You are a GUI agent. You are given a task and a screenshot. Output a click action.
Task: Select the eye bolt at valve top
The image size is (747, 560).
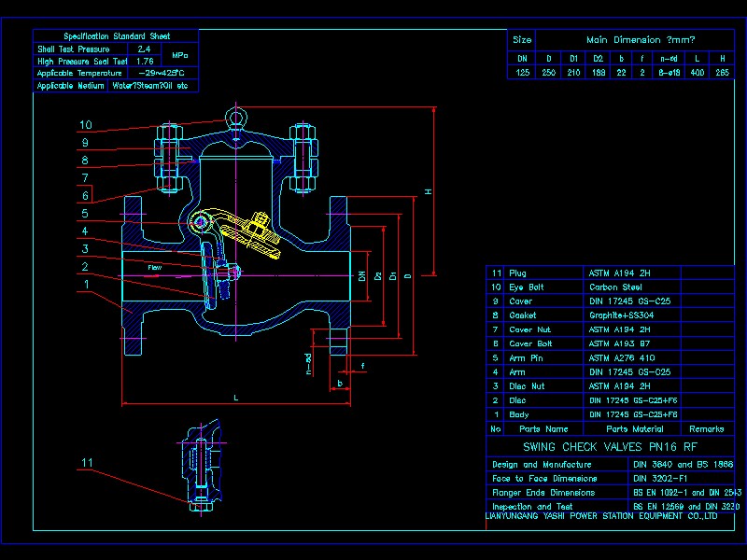pyautogui.click(x=236, y=117)
